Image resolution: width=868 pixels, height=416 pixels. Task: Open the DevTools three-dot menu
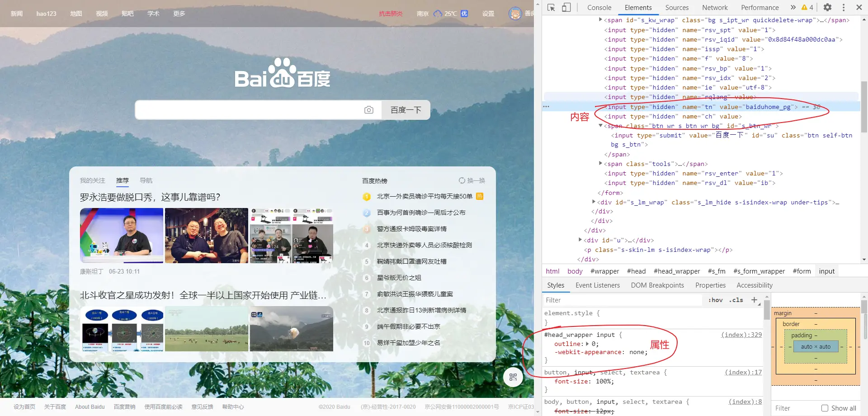(x=844, y=7)
